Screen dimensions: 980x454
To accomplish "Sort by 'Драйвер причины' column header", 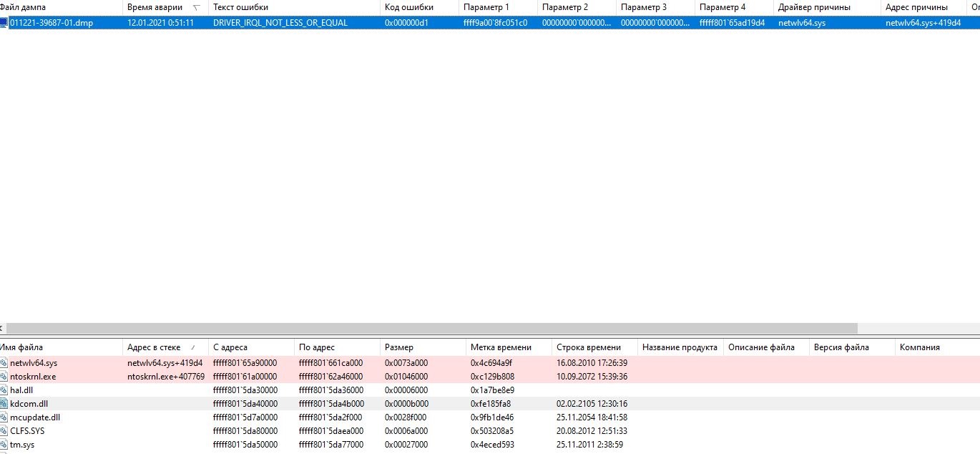I will click(x=828, y=7).
